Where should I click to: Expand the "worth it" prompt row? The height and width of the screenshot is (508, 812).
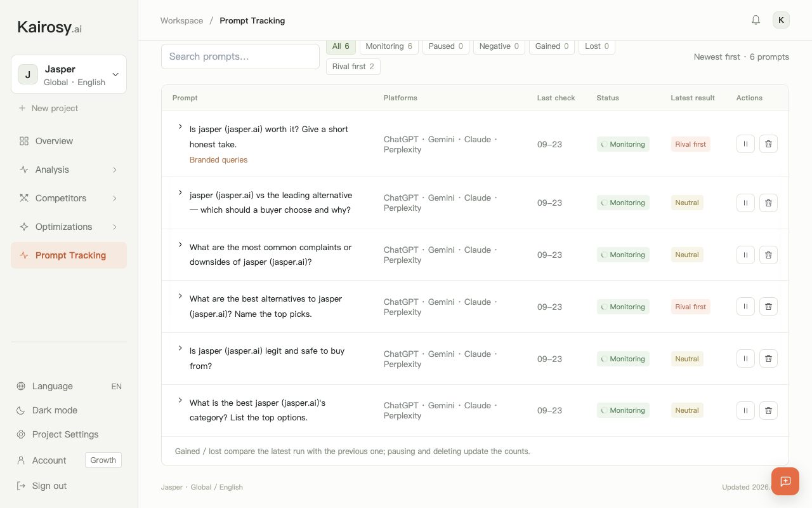pos(180,127)
